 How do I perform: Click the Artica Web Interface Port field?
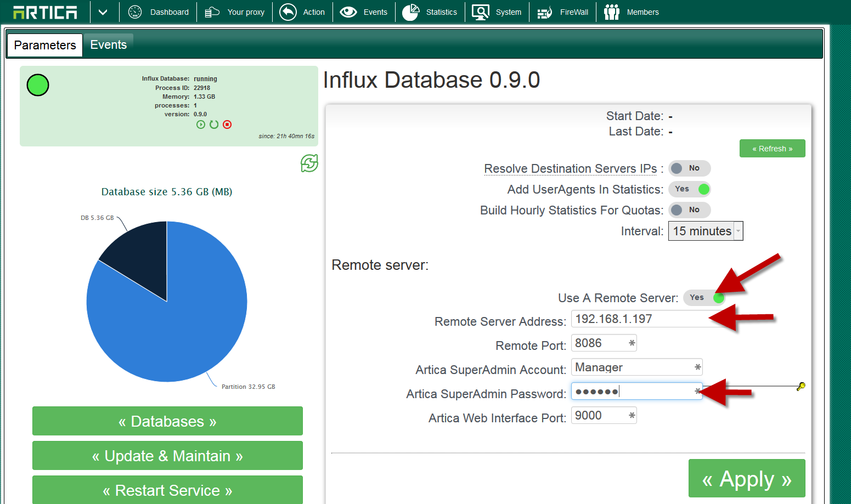click(604, 416)
